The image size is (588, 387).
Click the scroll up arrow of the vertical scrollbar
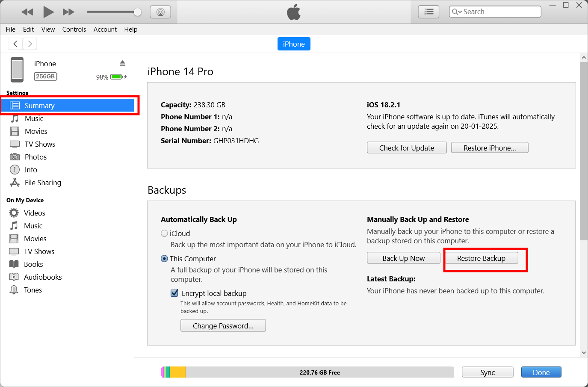(x=584, y=57)
